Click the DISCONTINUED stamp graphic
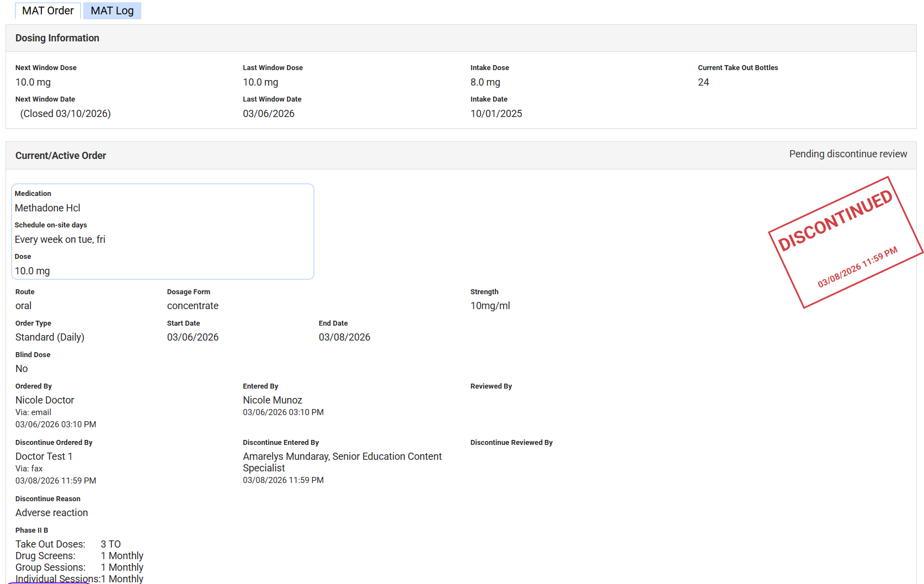 tap(845, 242)
